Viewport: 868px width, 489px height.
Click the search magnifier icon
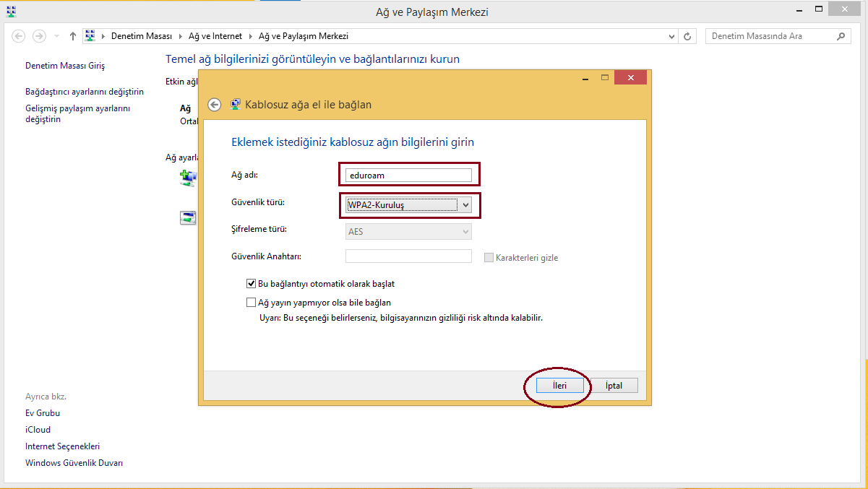pyautogui.click(x=841, y=36)
